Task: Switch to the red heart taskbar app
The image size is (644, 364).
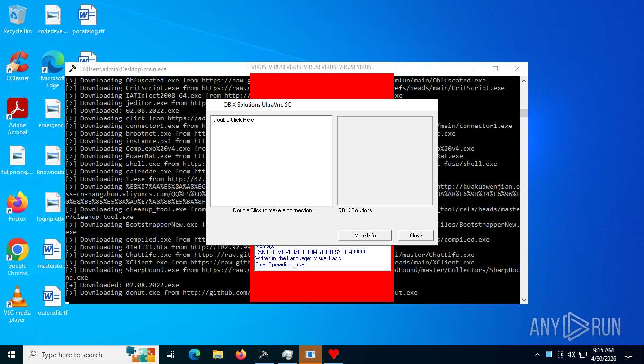Action: tap(334, 355)
